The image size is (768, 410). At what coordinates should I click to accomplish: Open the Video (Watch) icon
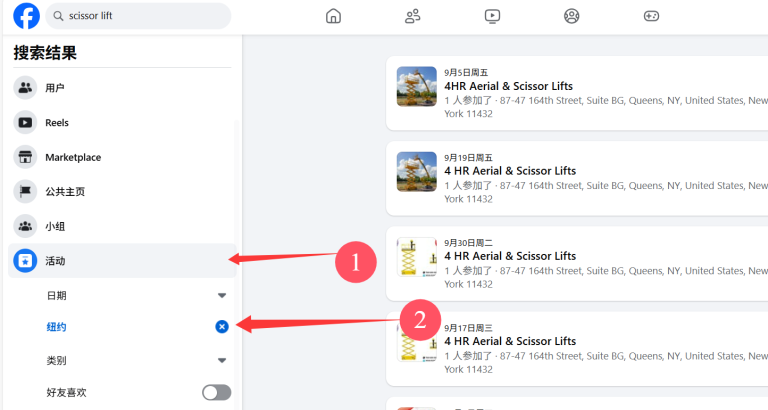click(x=492, y=16)
